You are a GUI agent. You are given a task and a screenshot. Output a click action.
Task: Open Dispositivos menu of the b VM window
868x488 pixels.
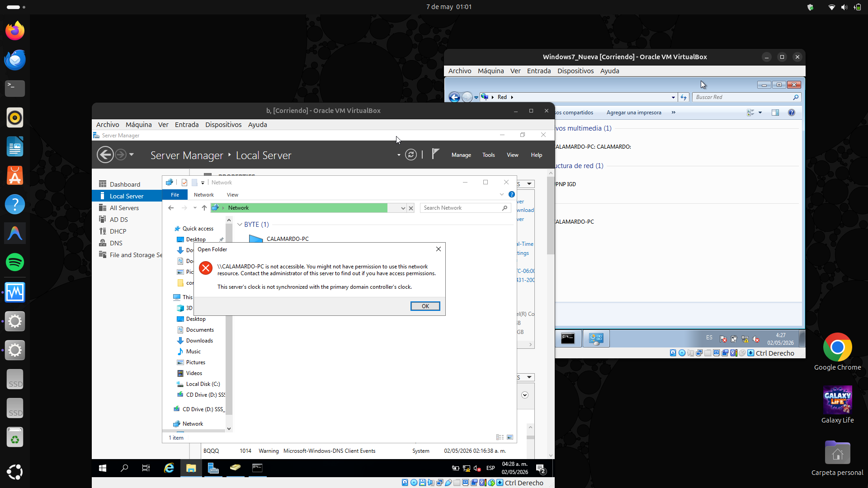pos(223,125)
